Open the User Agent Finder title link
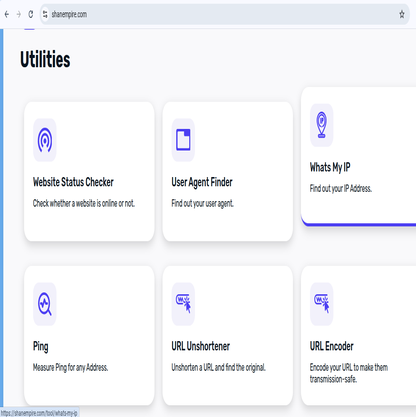Image resolution: width=416 pixels, height=417 pixels. (202, 182)
